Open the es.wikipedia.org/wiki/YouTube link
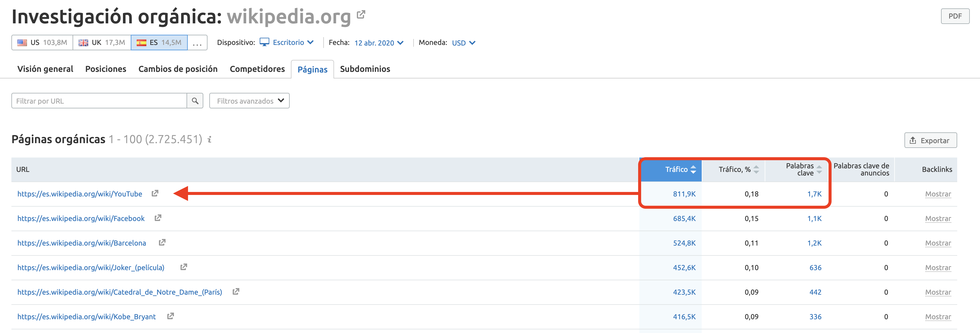The image size is (980, 333). coord(80,194)
